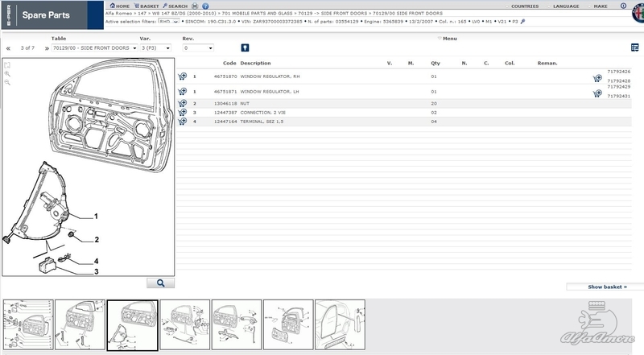644x355 pixels.
Task: Click reman code 71792428
Action: click(618, 81)
